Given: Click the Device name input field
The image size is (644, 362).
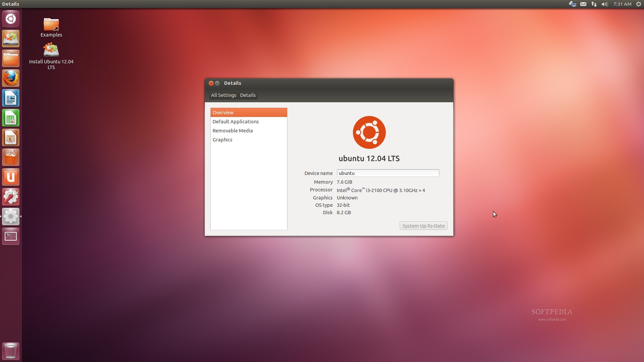Looking at the screenshot, I should 388,173.
